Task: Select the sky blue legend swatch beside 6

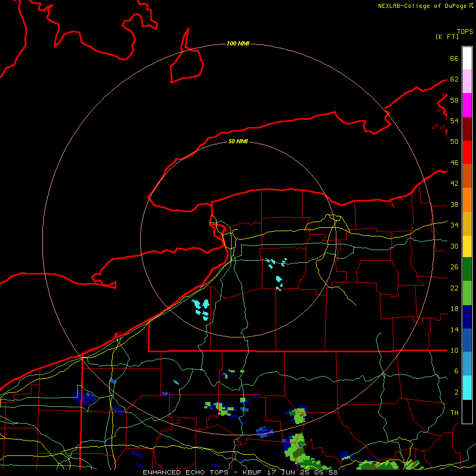Action: click(467, 364)
